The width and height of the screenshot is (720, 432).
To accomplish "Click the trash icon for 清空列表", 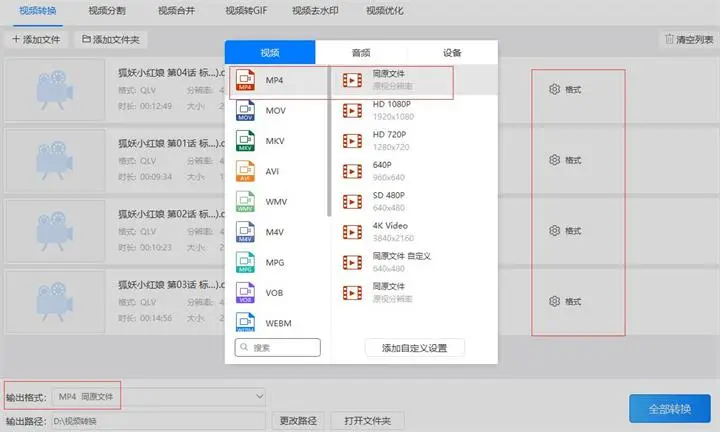I will [669, 39].
